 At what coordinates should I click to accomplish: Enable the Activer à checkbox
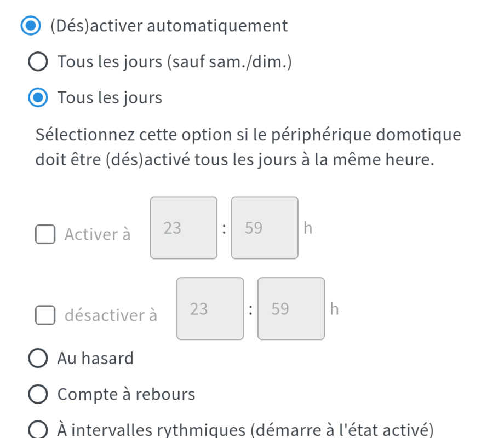click(x=45, y=234)
